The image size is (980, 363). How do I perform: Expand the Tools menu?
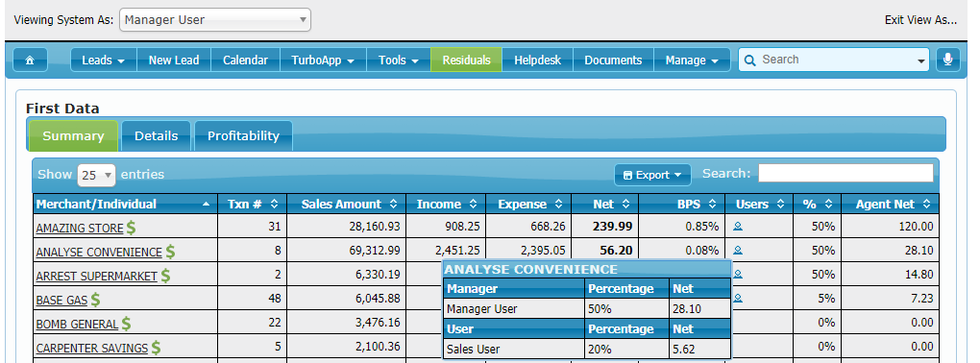coord(399,60)
